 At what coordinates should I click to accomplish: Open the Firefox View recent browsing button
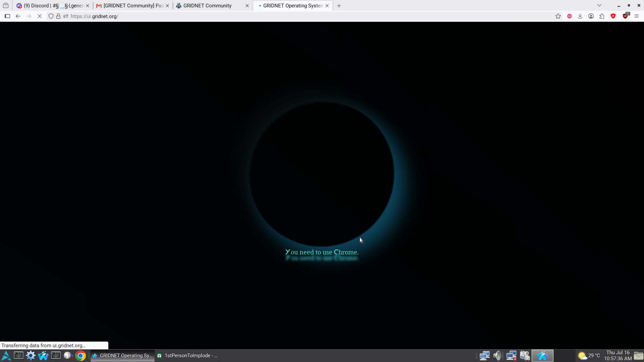pyautogui.click(x=6, y=6)
